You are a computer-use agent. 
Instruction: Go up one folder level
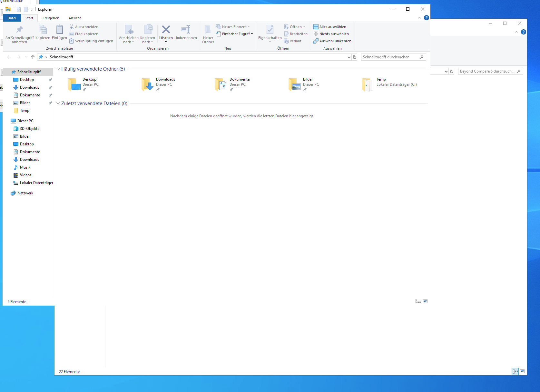33,57
